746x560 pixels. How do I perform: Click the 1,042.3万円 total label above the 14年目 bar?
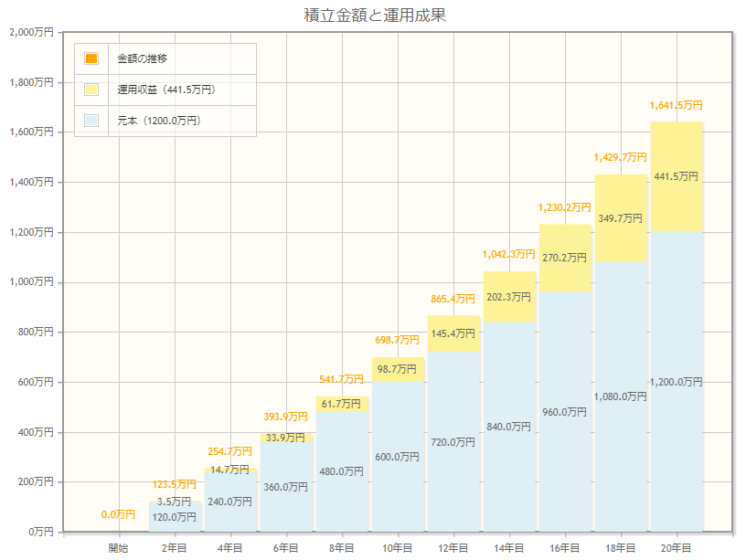coord(509,254)
